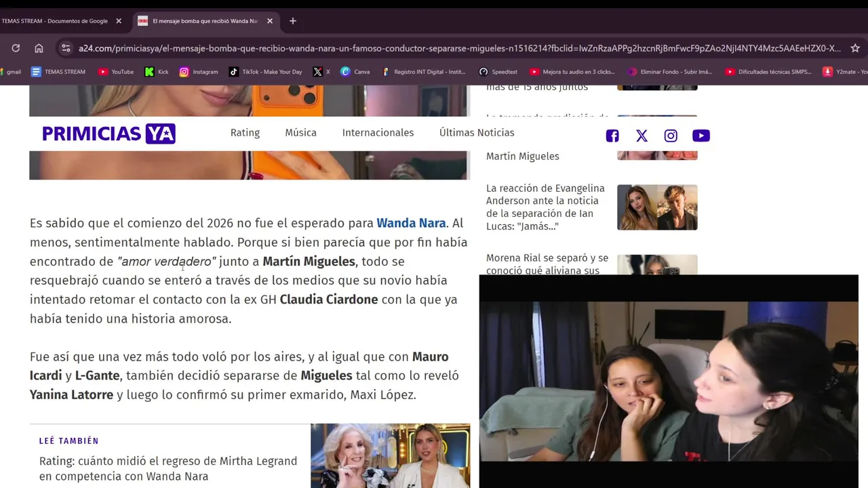Screen dimensions: 868x488
Task: Close the TEMAS STREAM Google Docs tab
Action: [119, 21]
